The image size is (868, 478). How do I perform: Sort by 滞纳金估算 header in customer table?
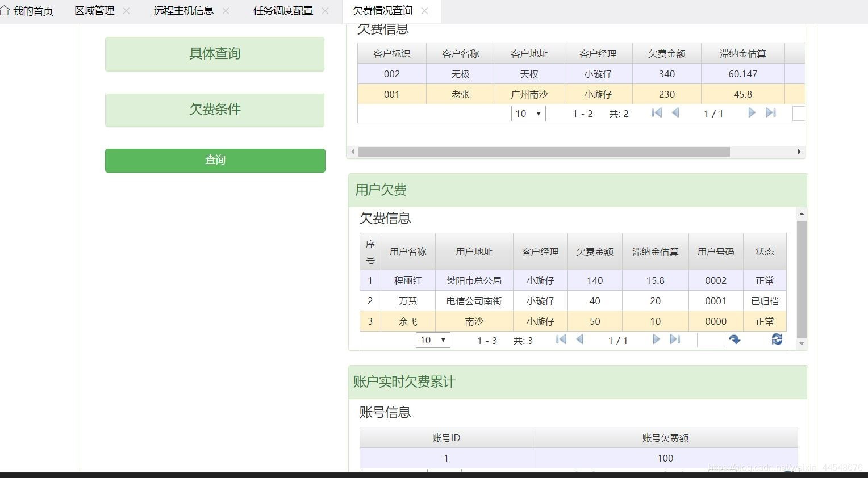pyautogui.click(x=743, y=53)
